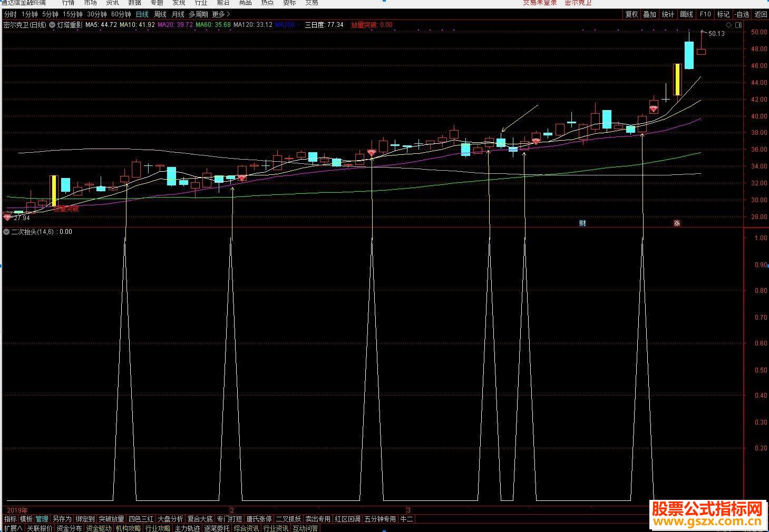Viewport: 769px width, 532px height.
Task: Select the 5分钟 period
Action: point(50,15)
